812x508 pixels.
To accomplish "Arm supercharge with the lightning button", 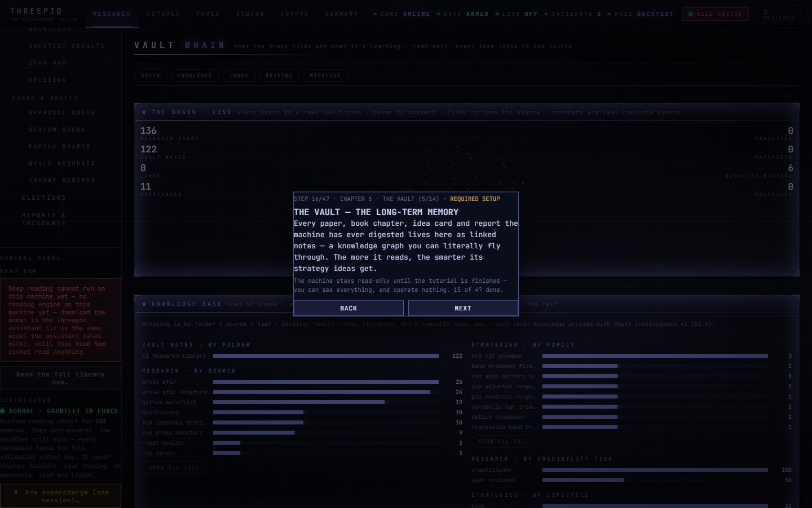I will 60,496.
